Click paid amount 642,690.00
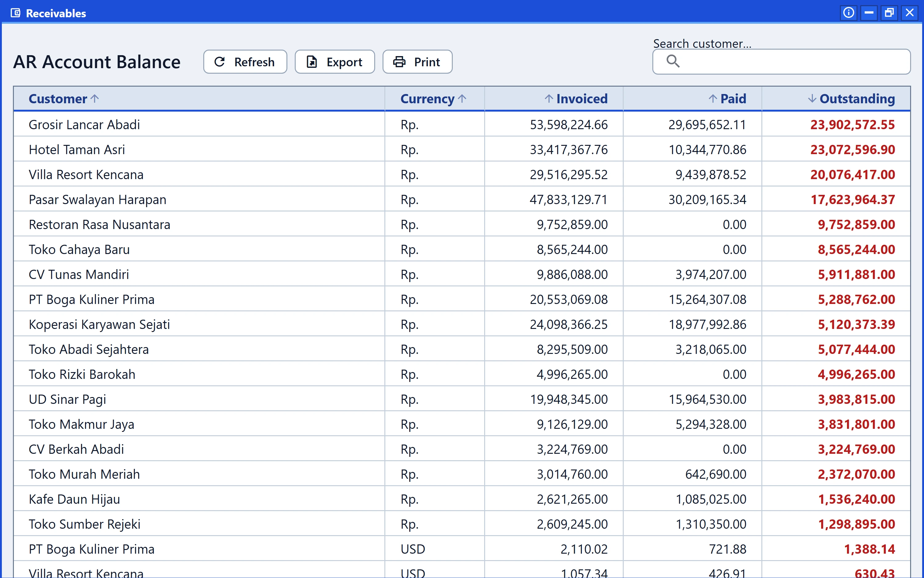924x578 pixels. coord(715,474)
